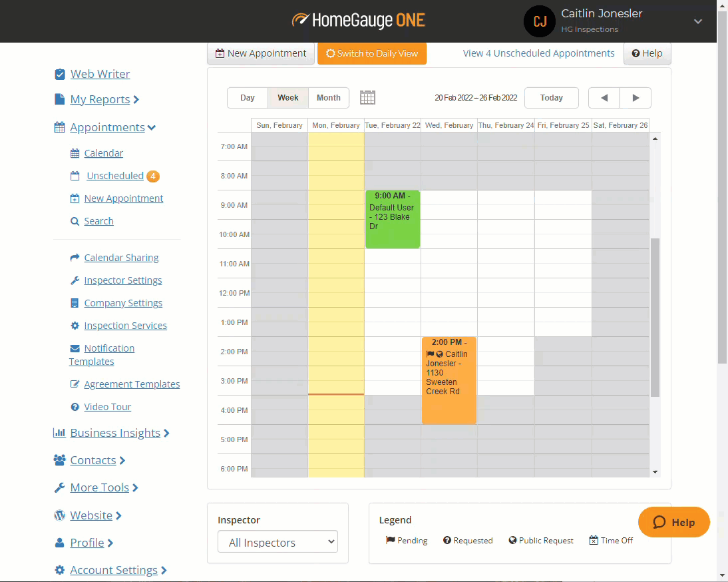Open View 4 Unscheduled Appointments link

(x=538, y=53)
